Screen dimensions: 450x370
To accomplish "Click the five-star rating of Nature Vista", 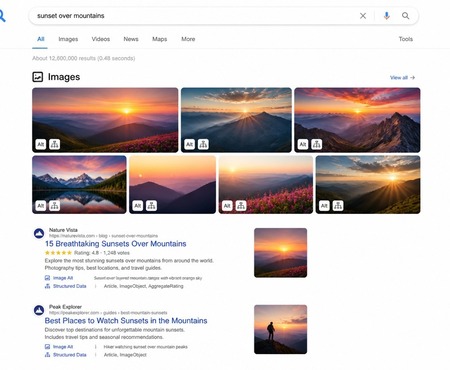I will pos(58,253).
